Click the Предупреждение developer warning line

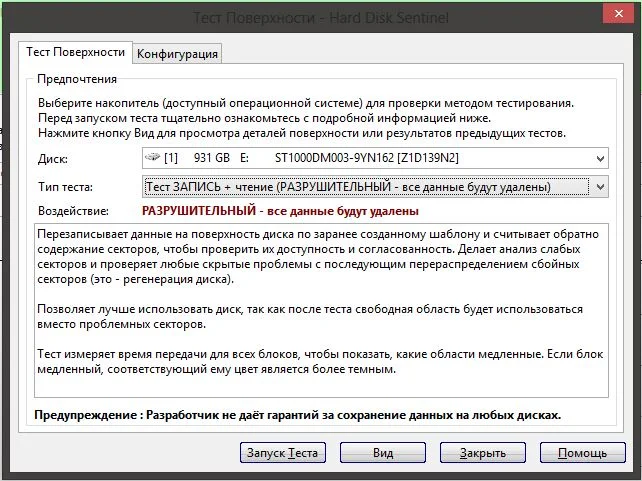tap(298, 415)
